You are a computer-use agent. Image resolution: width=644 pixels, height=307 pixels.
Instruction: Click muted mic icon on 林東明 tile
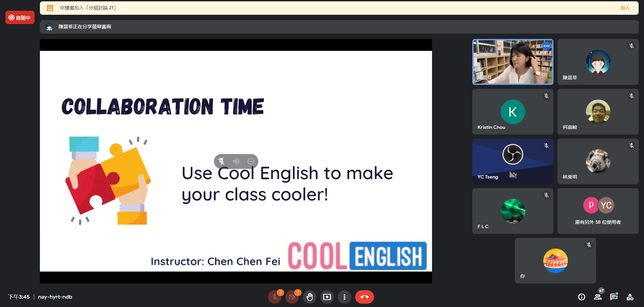click(x=632, y=146)
